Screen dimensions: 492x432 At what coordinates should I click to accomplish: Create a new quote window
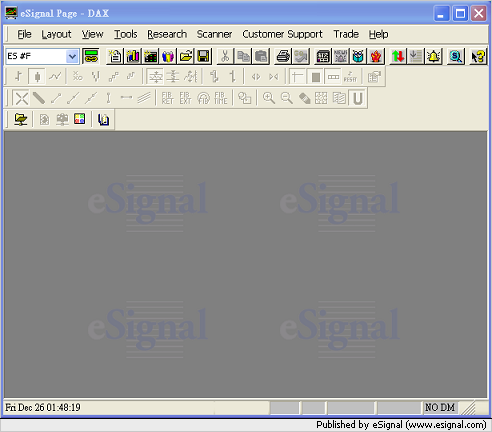point(115,56)
